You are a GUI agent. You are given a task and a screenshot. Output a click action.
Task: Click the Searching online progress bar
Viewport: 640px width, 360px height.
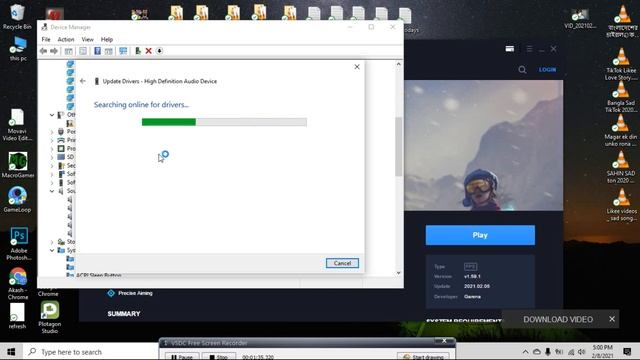[224, 122]
